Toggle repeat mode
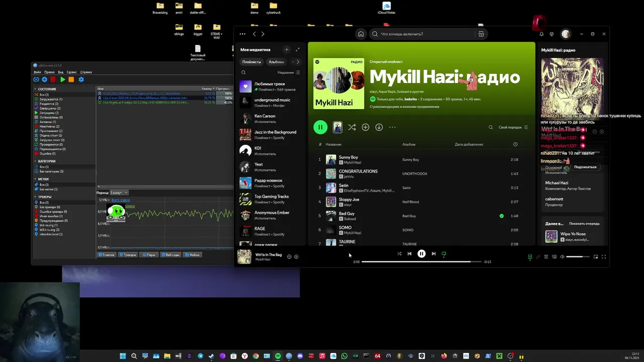The height and width of the screenshot is (362, 644). [x=444, y=254]
